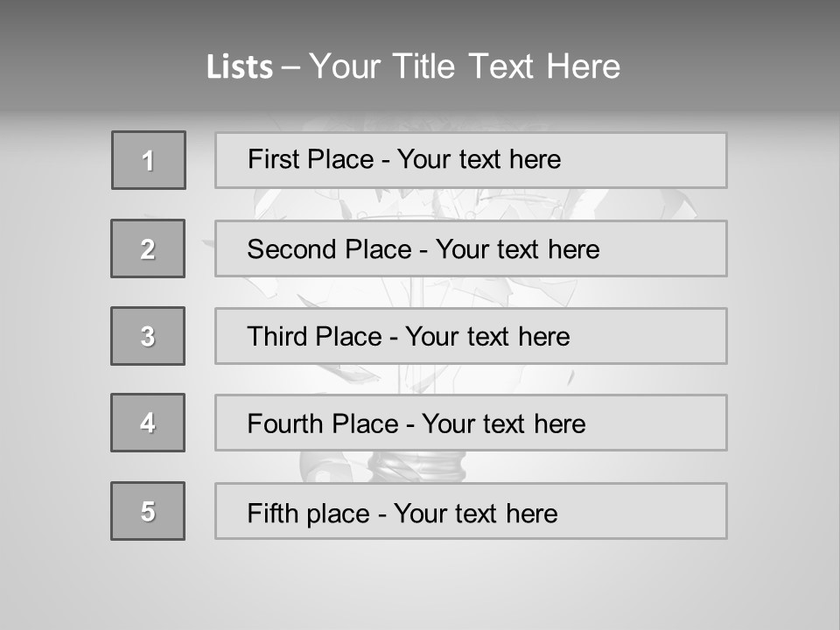Click the number 1 box

click(x=148, y=160)
